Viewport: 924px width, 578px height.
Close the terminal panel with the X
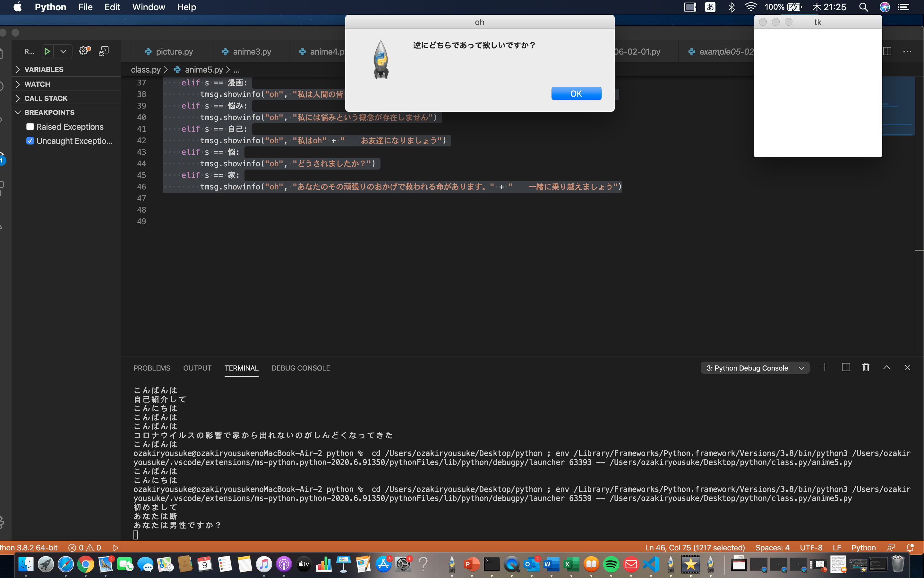tap(907, 367)
